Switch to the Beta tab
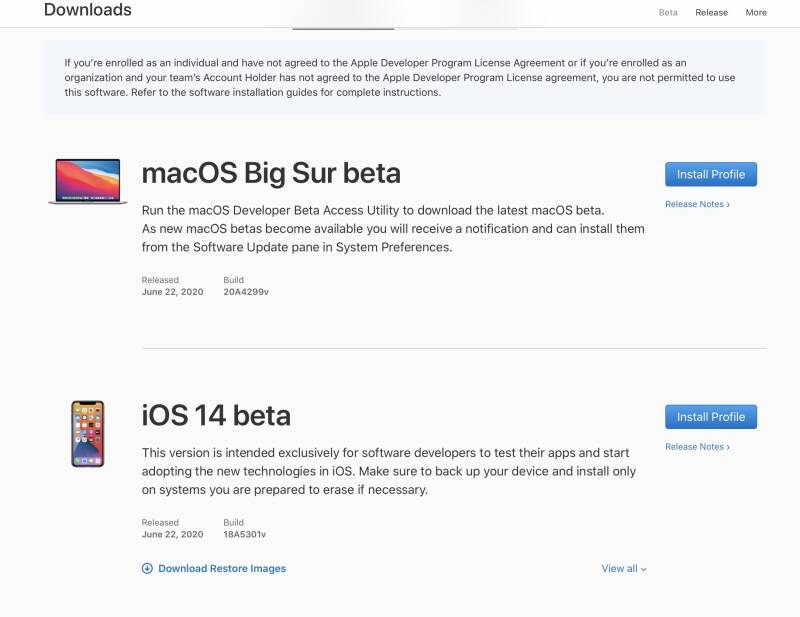Screen dimensions: 800x617 [668, 12]
